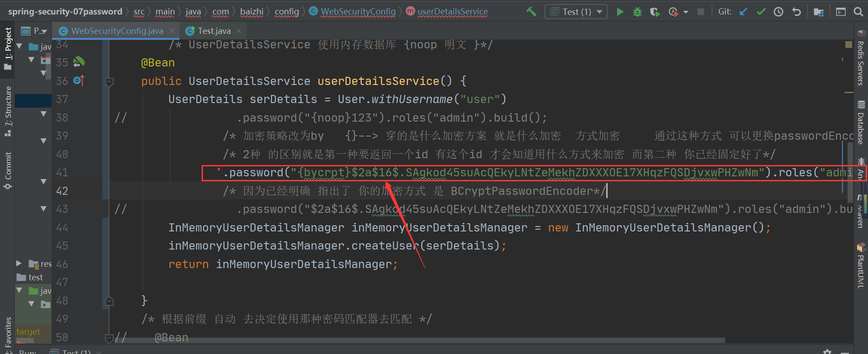Open the Commit tool window
The width and height of the screenshot is (868, 354).
pyautogui.click(x=8, y=171)
